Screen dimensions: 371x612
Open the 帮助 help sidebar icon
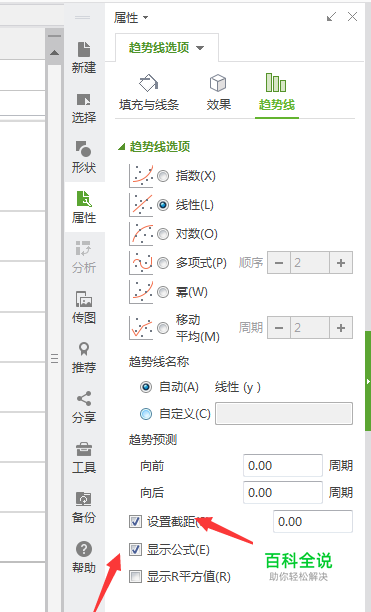84,557
